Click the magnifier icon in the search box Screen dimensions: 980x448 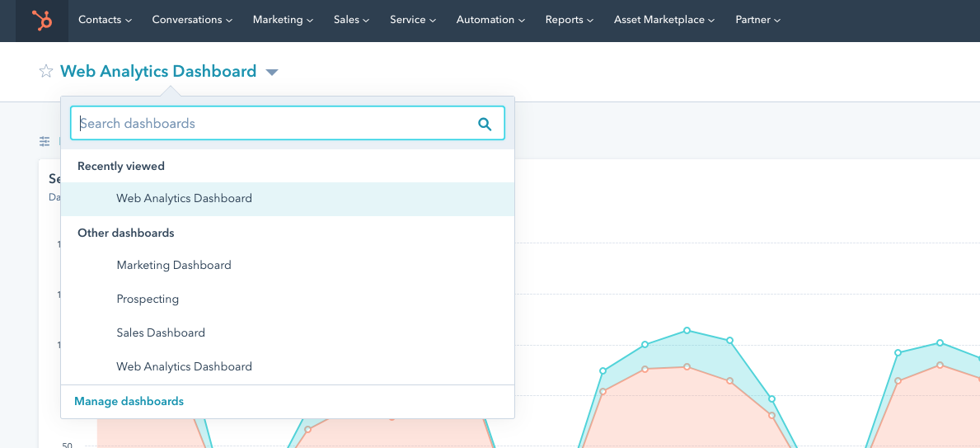pyautogui.click(x=485, y=124)
